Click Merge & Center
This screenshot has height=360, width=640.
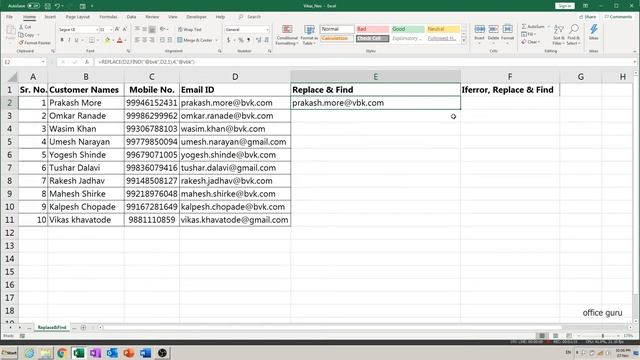point(195,40)
